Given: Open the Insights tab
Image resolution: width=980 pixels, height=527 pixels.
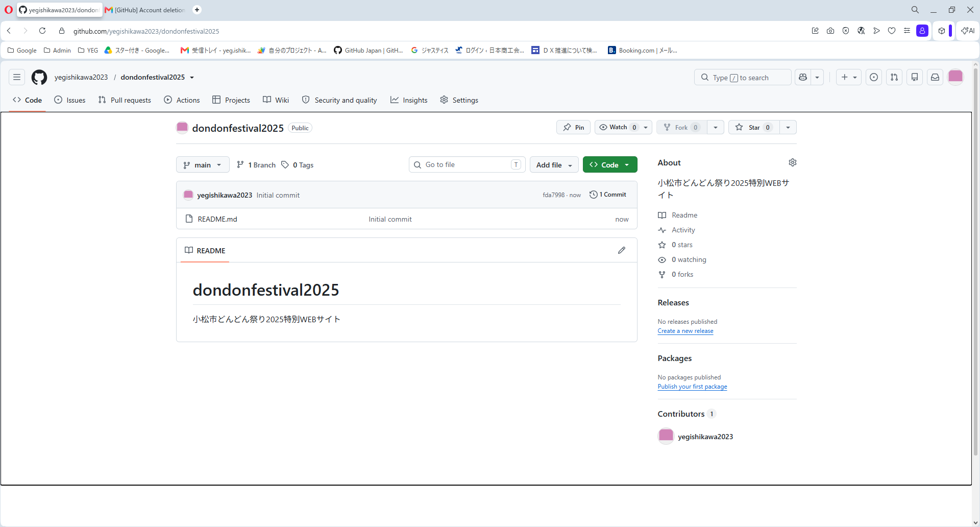Looking at the screenshot, I should coord(409,100).
